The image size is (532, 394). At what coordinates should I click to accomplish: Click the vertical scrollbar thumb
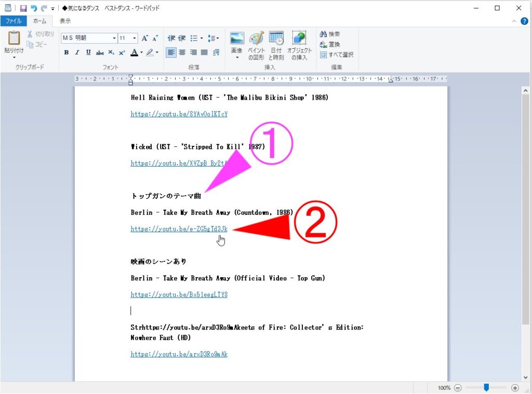click(525, 209)
